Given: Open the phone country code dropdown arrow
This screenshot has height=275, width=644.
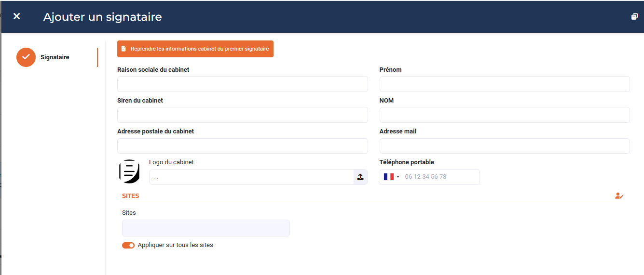Looking at the screenshot, I should tap(398, 177).
